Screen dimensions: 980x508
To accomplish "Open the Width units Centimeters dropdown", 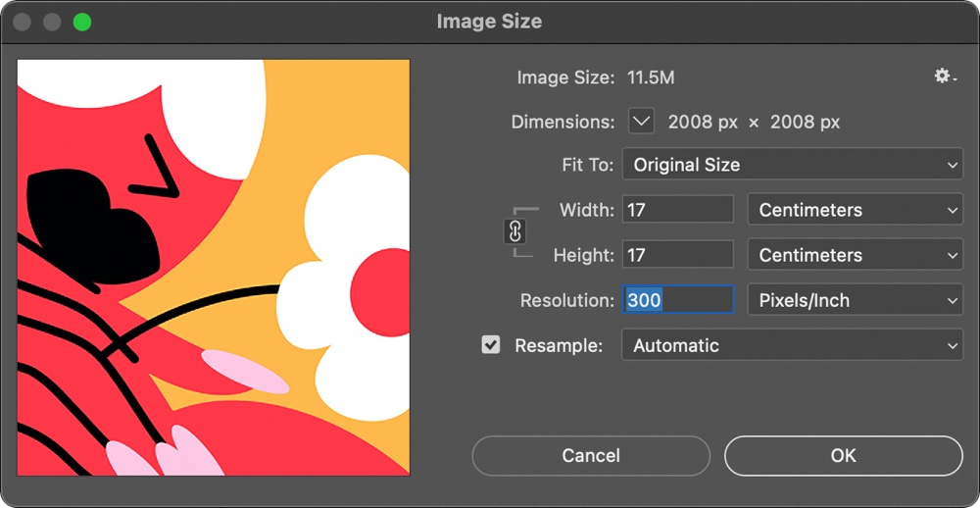I will point(855,210).
